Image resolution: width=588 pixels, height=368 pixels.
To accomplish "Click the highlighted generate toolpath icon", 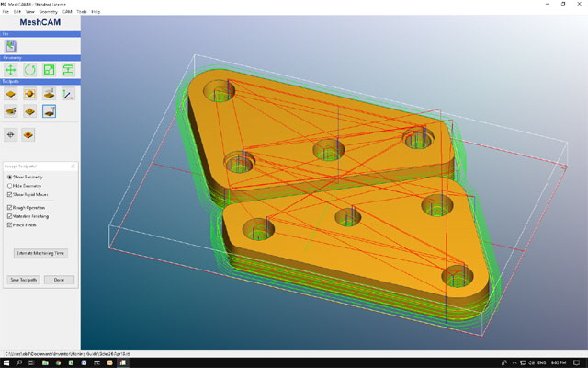I will click(x=49, y=111).
